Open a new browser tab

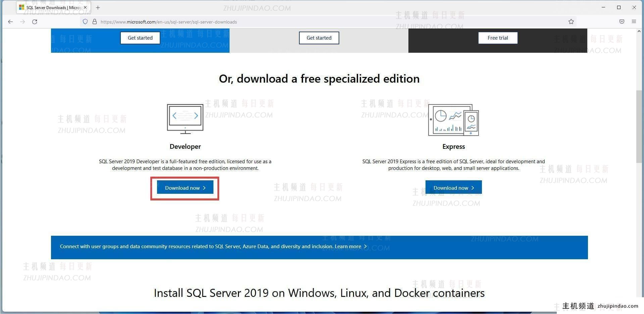point(98,7)
